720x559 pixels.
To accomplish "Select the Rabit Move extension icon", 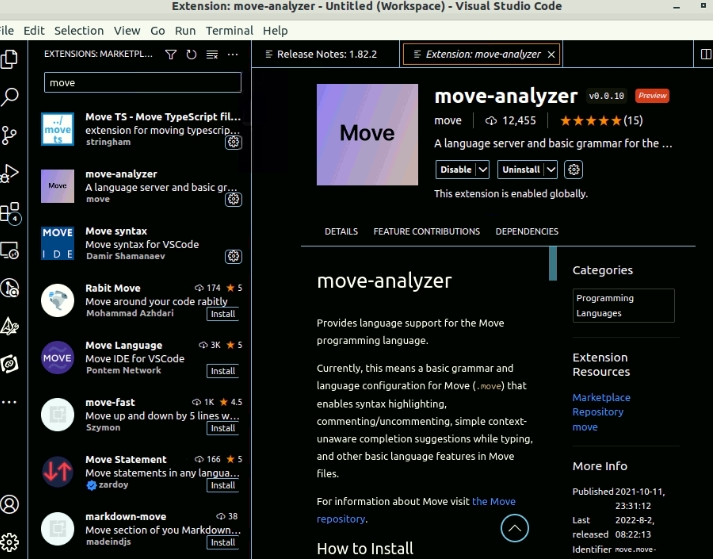I will (57, 301).
